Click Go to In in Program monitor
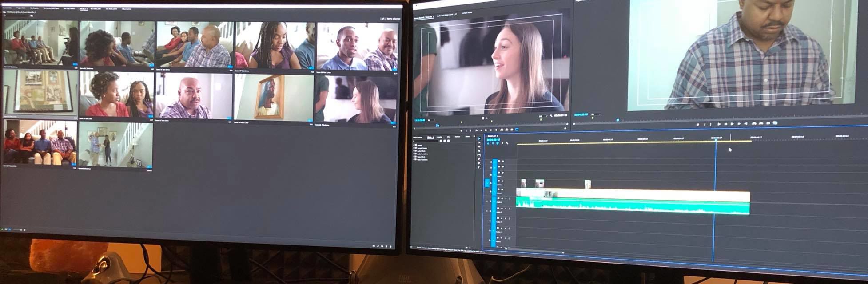This screenshot has width=868, height=284. (x=719, y=124)
